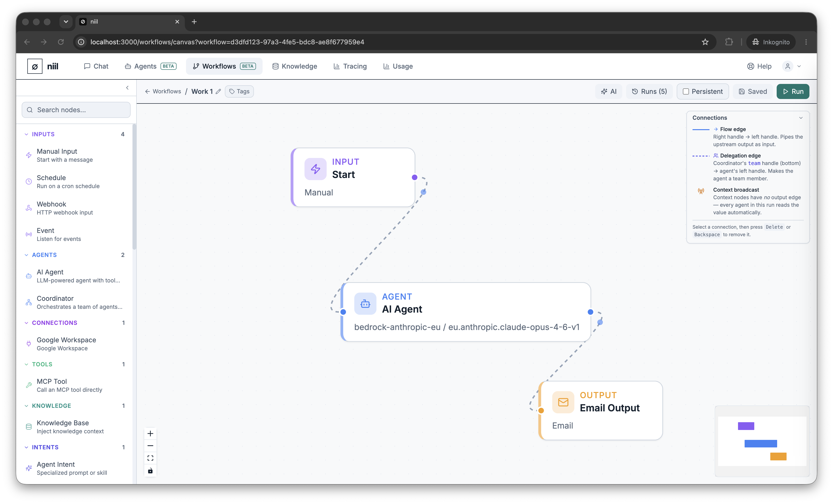Open the Workflows tab
Viewport: 833px width, 504px height.
[224, 66]
